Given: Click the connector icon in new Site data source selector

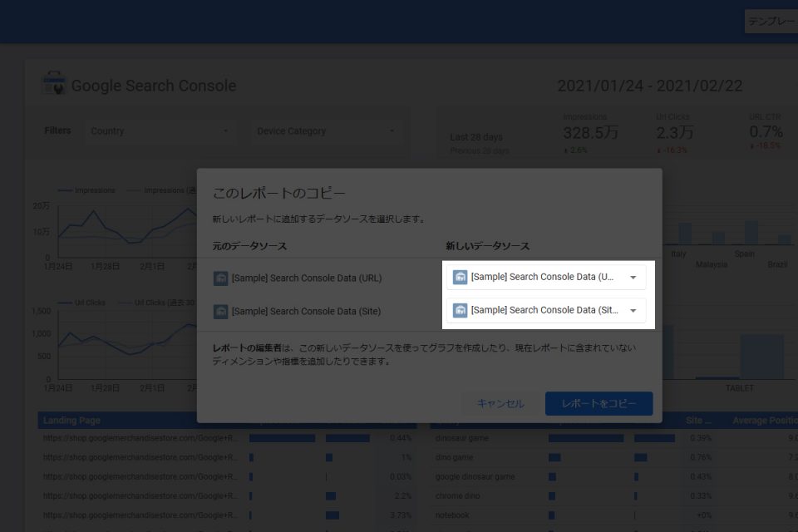Looking at the screenshot, I should (460, 310).
